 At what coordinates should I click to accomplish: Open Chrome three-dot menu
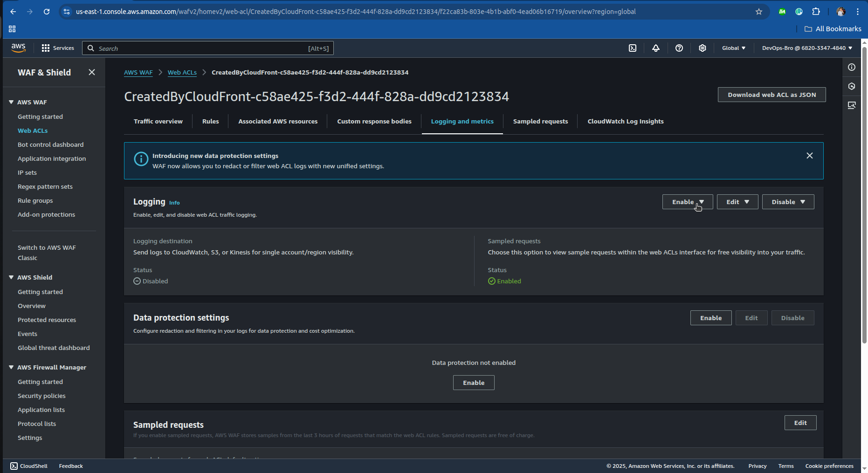(x=858, y=12)
